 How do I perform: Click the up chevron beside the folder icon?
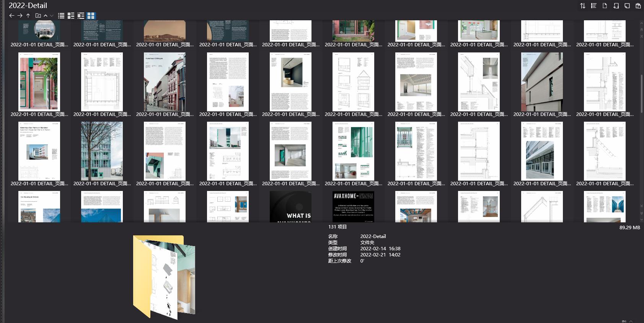click(46, 16)
